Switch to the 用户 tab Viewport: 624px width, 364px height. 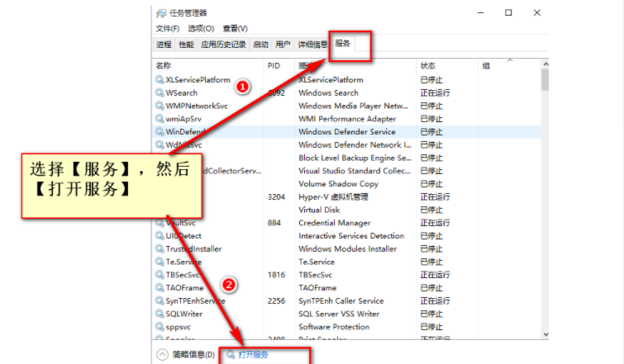click(x=283, y=45)
